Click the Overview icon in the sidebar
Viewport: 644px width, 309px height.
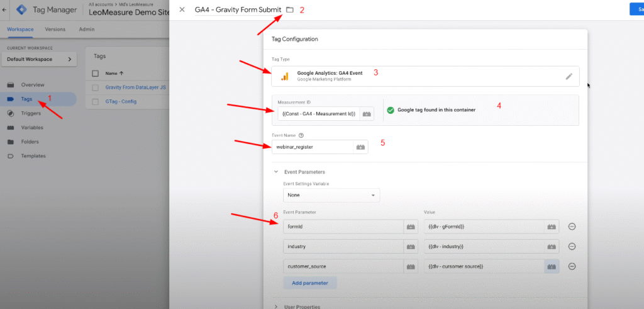point(11,85)
